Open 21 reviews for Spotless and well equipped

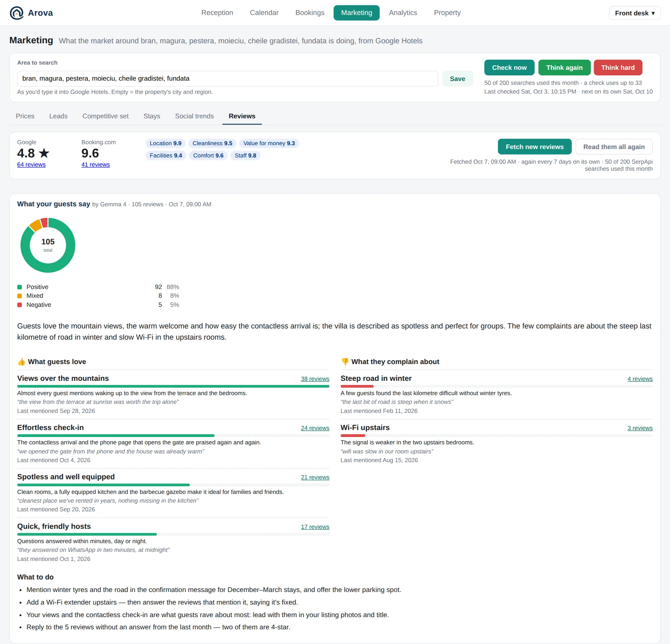(x=315, y=477)
